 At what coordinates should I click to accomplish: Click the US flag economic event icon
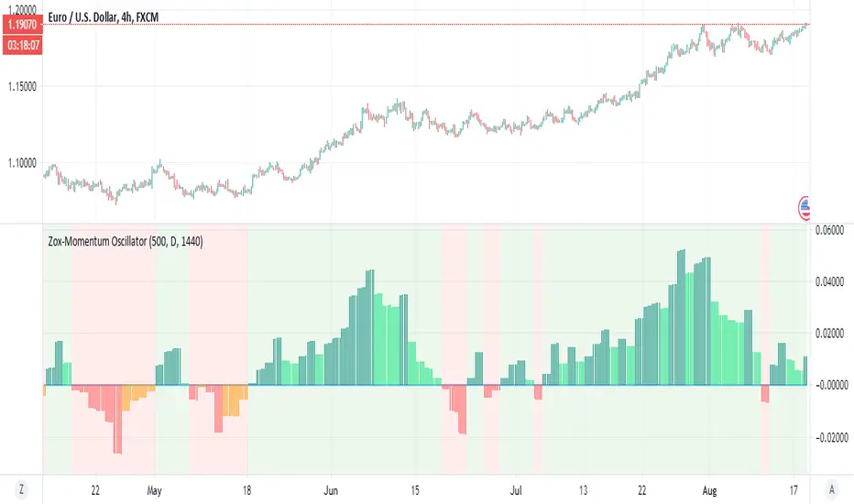pos(805,207)
